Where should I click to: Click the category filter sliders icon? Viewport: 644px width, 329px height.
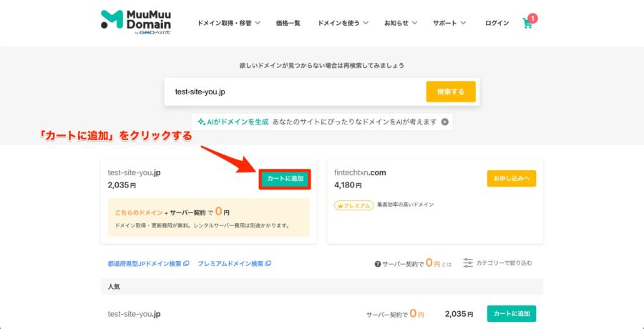tap(468, 263)
